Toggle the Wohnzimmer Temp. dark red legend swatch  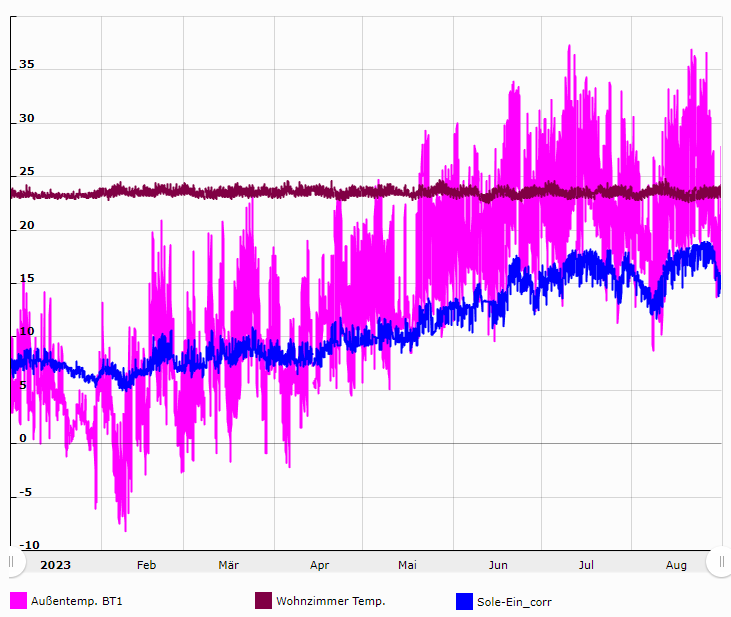coord(263,601)
